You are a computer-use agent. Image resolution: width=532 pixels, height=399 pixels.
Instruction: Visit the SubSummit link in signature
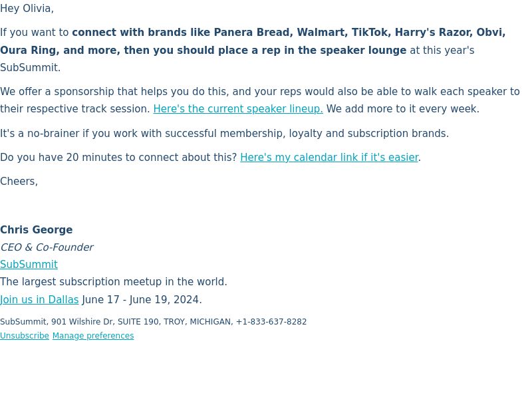click(29, 264)
